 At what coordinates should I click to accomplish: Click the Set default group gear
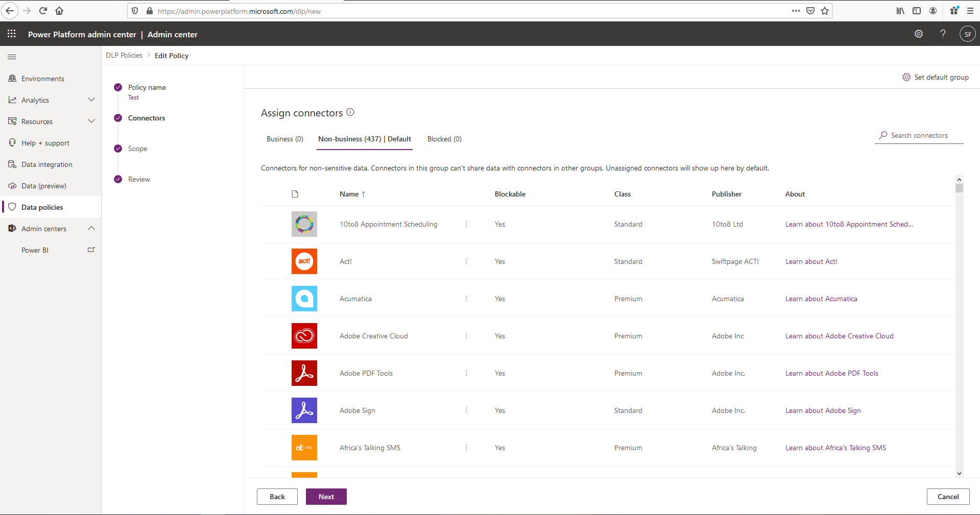906,77
